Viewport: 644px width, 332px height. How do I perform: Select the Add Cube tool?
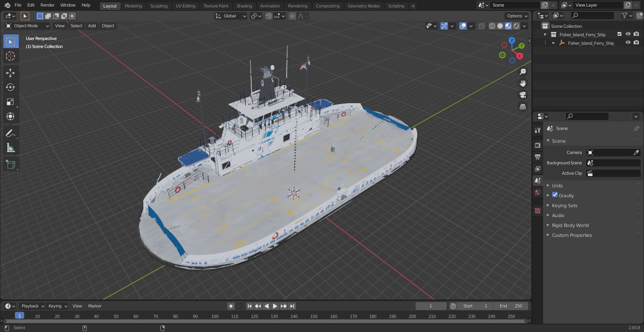click(10, 164)
